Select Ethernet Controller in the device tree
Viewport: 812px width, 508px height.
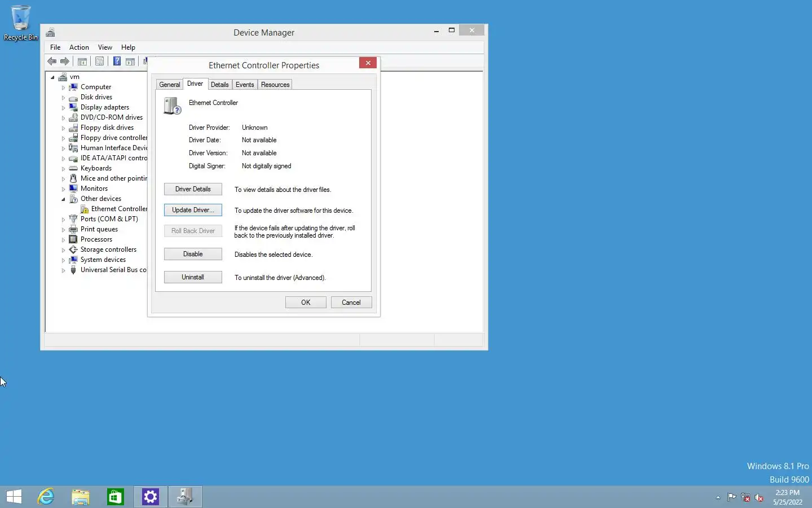118,209
